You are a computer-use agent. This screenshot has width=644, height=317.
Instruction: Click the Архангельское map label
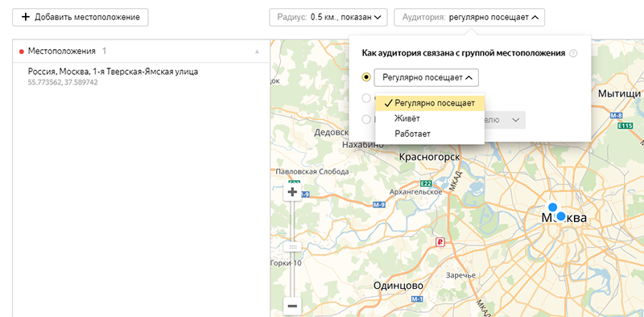point(417,191)
